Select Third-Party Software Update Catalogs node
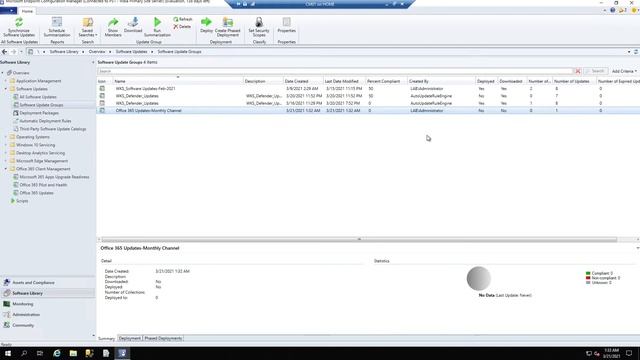Image resolution: width=640 pixels, height=360 pixels. (x=53, y=129)
